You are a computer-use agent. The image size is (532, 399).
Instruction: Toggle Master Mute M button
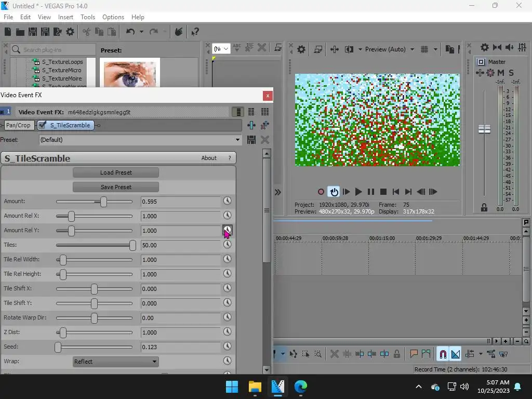tap(501, 73)
